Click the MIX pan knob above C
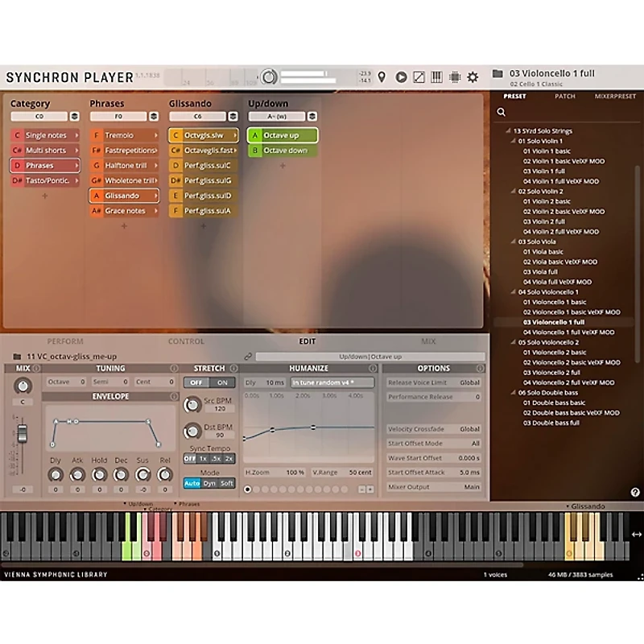The height and width of the screenshot is (644, 644). click(x=23, y=386)
